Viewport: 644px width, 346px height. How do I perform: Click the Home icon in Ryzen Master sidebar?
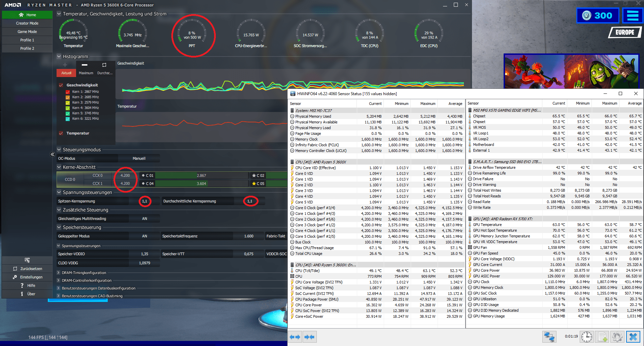point(21,15)
